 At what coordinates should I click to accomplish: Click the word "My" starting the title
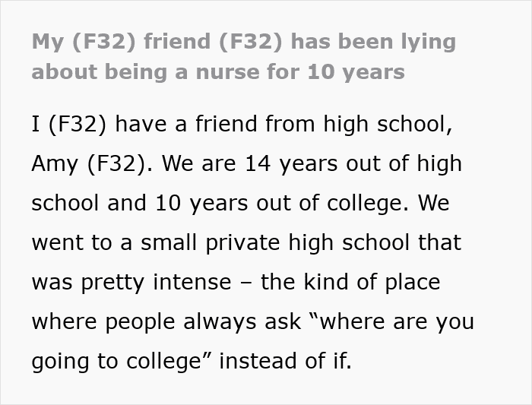pyautogui.click(x=46, y=41)
